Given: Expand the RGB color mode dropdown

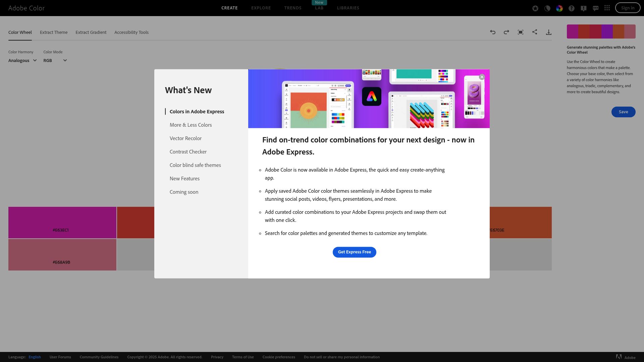Looking at the screenshot, I should [x=55, y=60].
